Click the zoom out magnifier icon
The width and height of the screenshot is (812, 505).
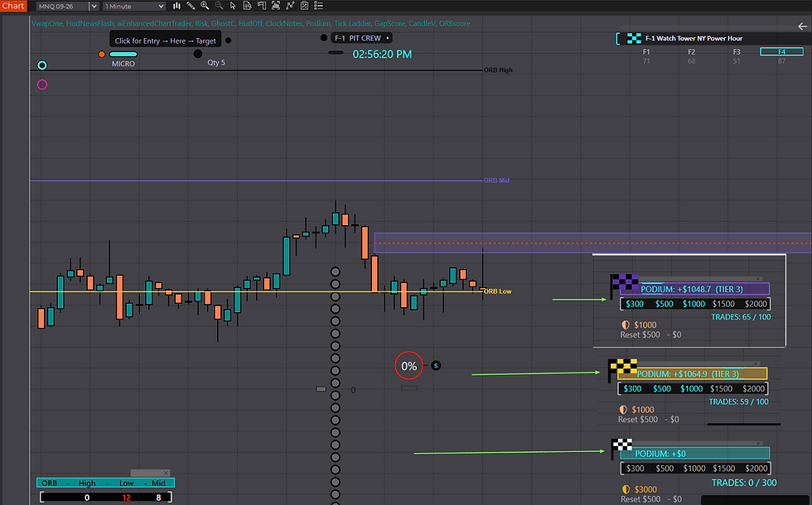tap(219, 6)
